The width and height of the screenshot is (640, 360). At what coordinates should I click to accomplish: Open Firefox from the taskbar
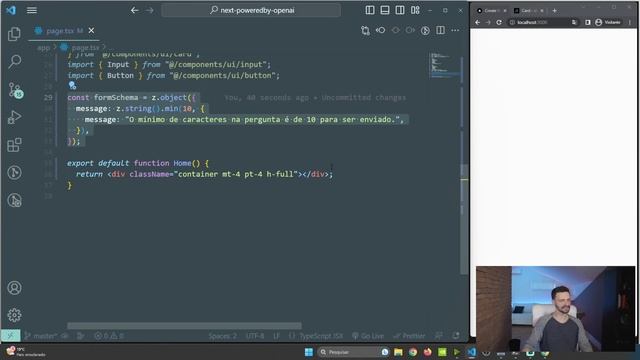427,352
